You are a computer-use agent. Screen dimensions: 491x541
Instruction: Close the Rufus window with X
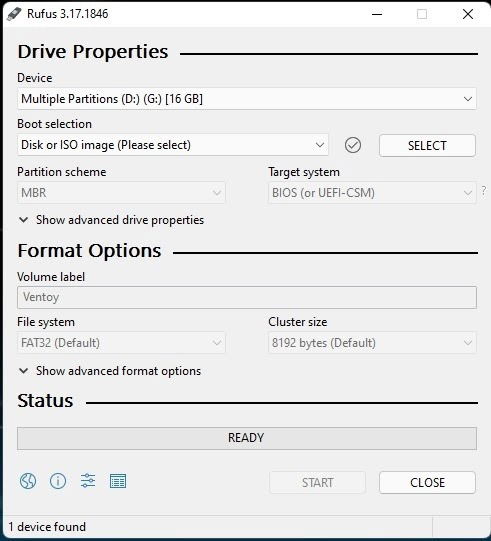(x=468, y=14)
